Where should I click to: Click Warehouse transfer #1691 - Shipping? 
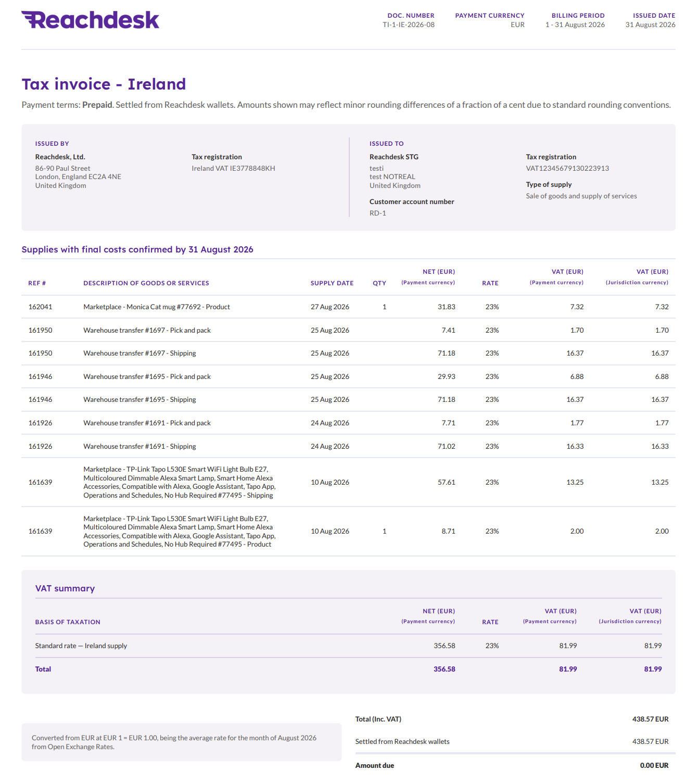click(x=140, y=446)
